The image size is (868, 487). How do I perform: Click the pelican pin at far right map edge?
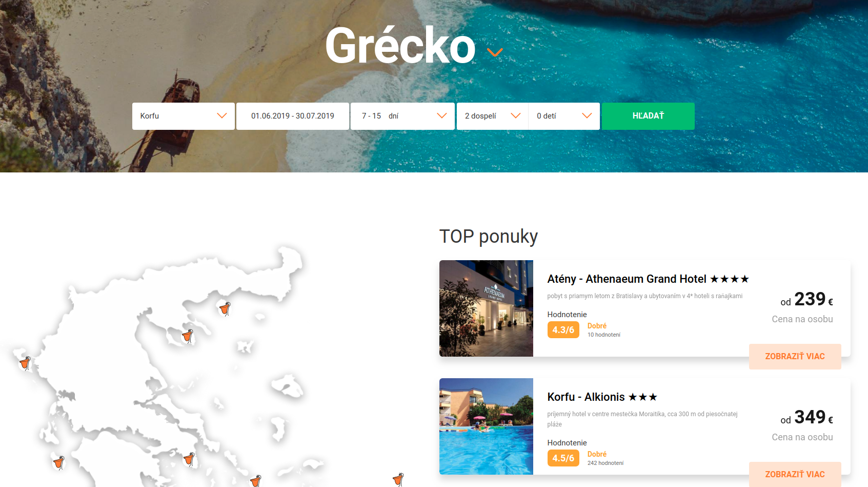(398, 480)
